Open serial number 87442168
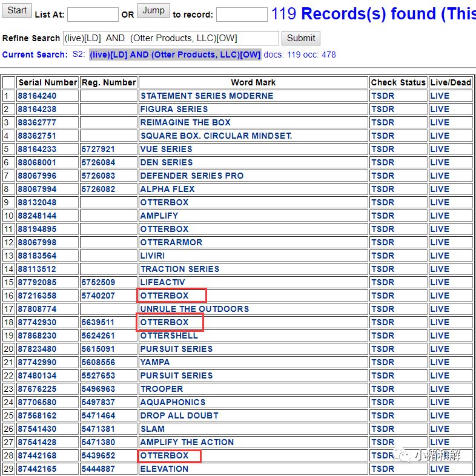This screenshot has width=476, height=476. pos(37,455)
